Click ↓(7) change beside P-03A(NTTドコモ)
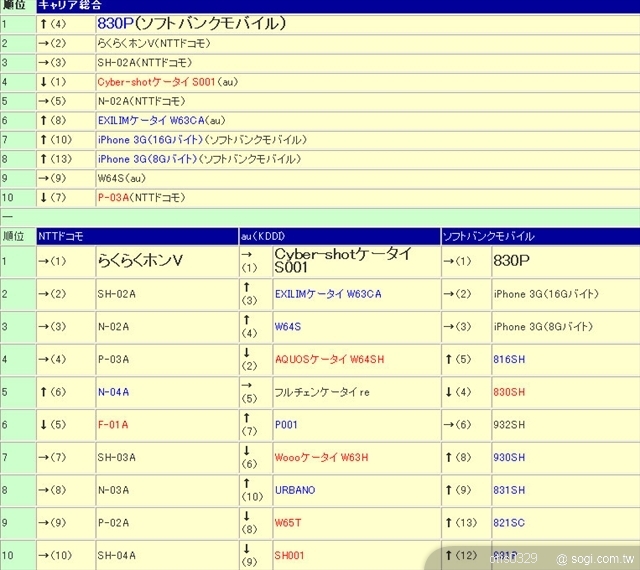This screenshot has width=640, height=570. click(53, 198)
